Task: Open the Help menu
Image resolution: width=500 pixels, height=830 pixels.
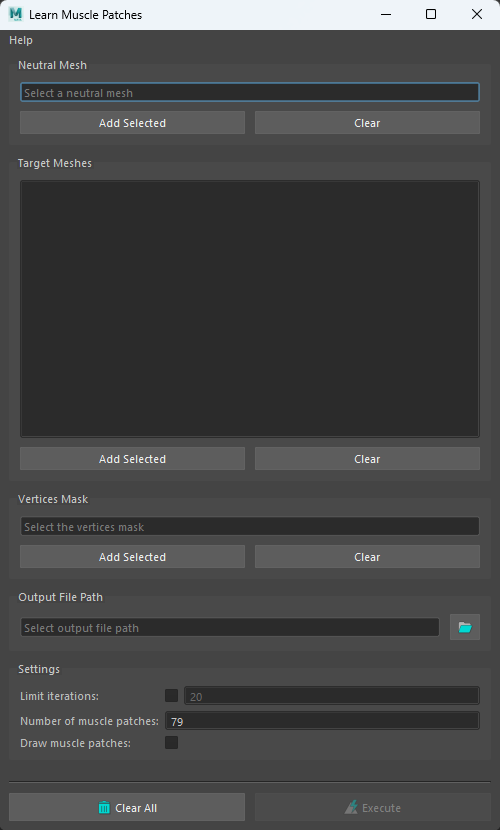Action: [x=21, y=40]
